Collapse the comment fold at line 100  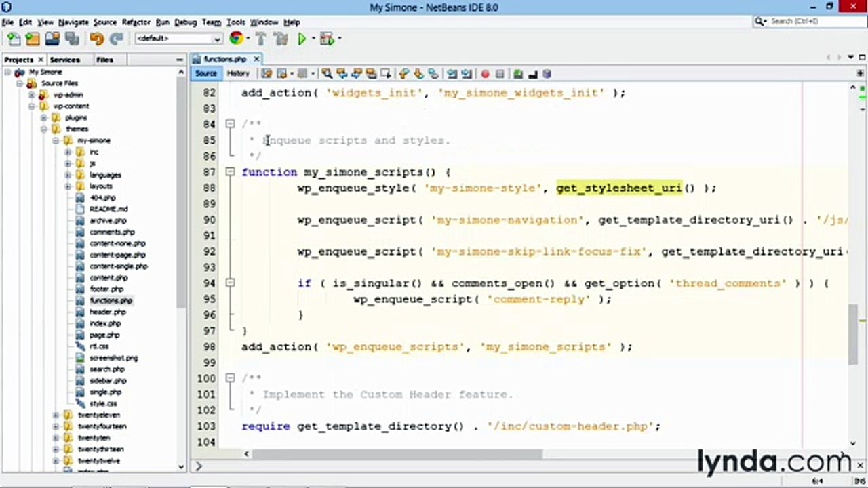click(x=230, y=378)
